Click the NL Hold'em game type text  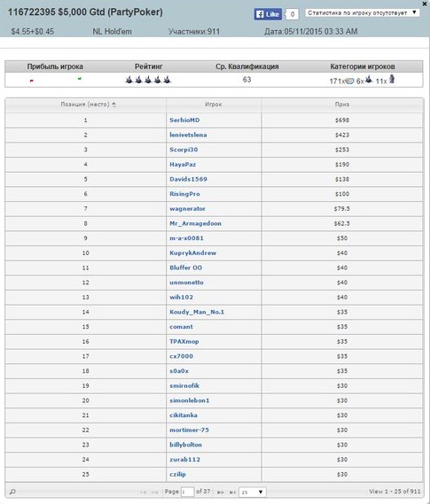112,32
